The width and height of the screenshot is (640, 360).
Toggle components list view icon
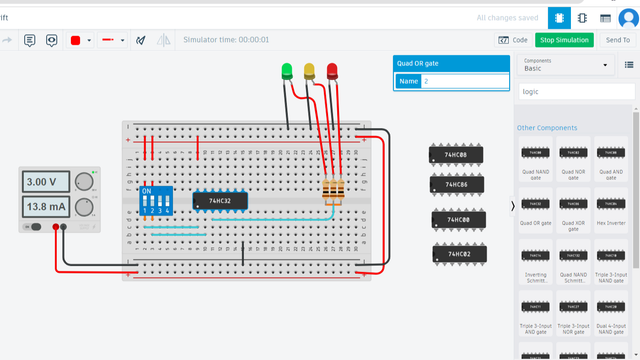(629, 65)
